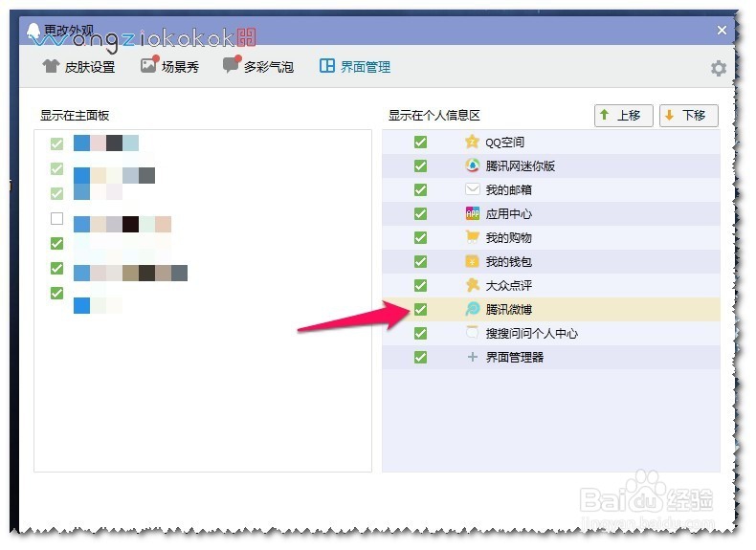The width and height of the screenshot is (756, 550).
Task: Click the speech bubble icon beside 多彩气泡
Action: (x=232, y=65)
